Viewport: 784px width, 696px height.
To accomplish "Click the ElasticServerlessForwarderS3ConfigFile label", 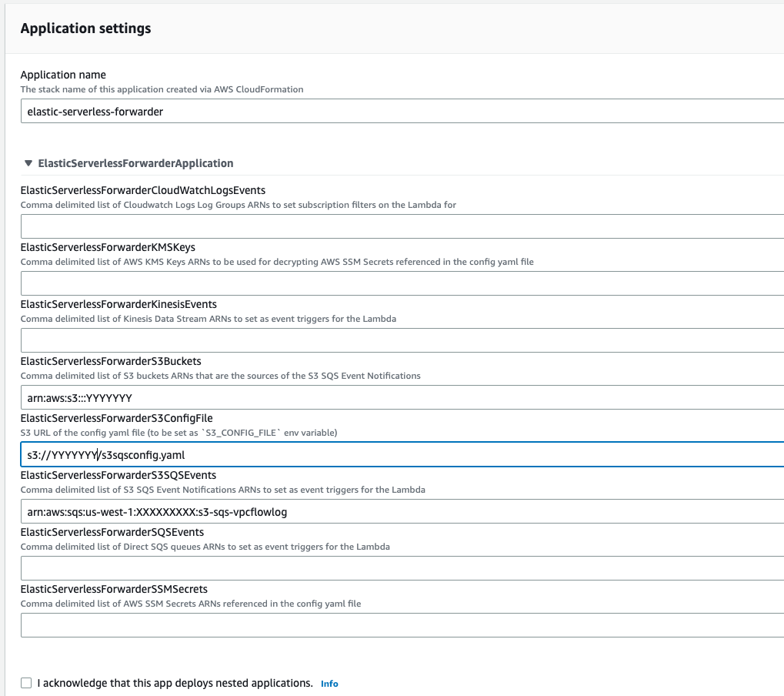I will pyautogui.click(x=116, y=418).
